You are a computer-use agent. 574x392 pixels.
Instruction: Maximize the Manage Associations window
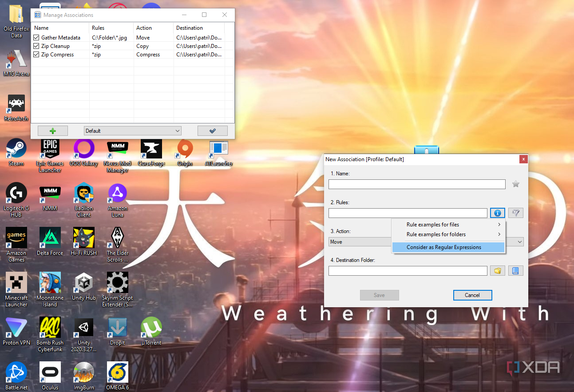[x=204, y=15]
